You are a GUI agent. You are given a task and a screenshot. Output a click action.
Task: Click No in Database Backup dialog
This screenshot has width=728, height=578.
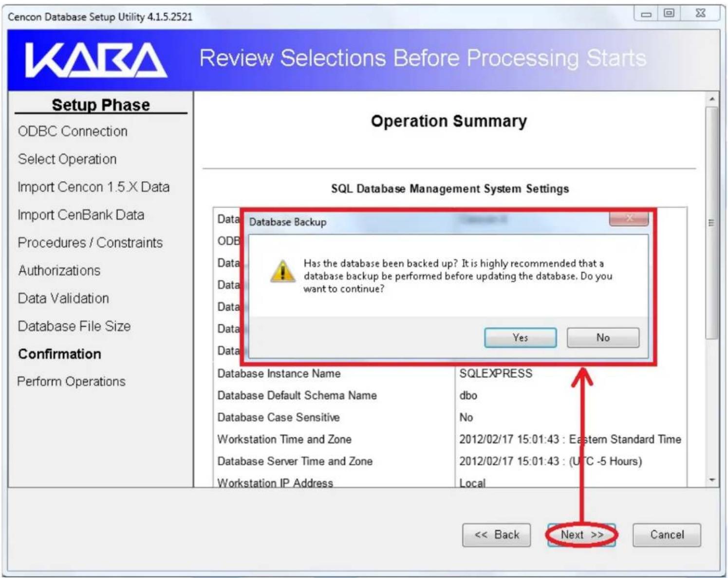click(603, 337)
